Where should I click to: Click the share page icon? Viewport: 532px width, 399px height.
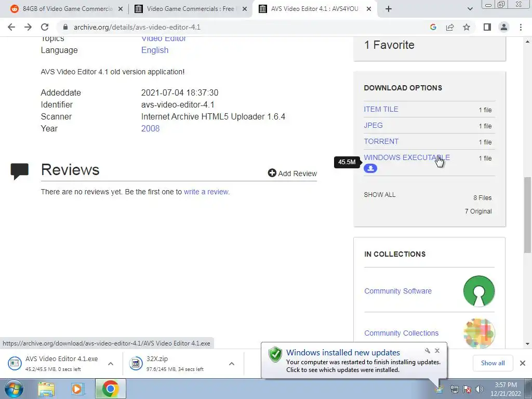click(x=450, y=27)
